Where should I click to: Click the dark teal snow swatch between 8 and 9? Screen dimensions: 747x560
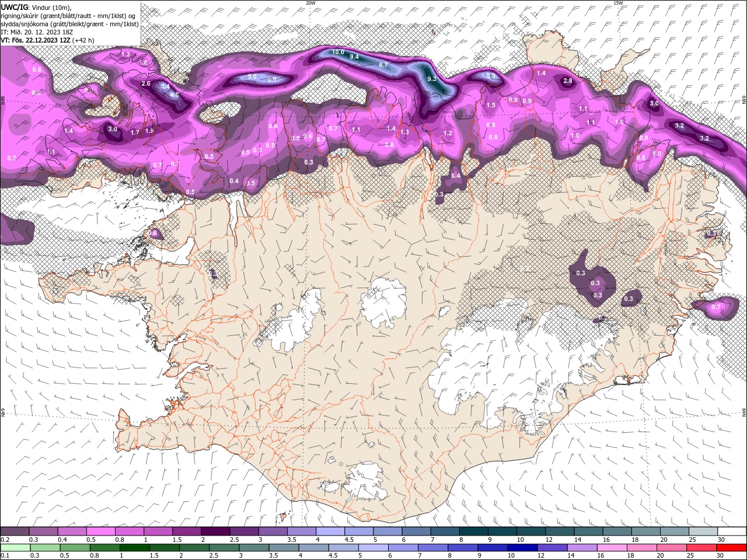point(473,531)
